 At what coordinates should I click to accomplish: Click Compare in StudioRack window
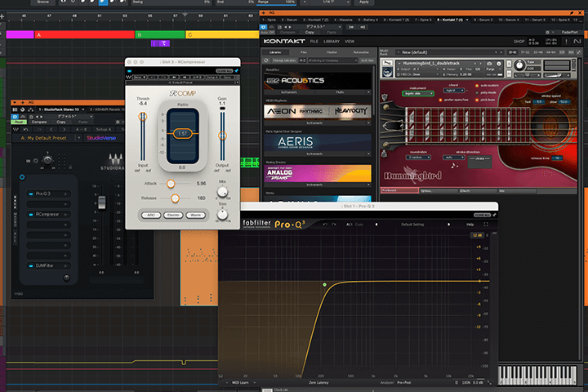coord(39,122)
